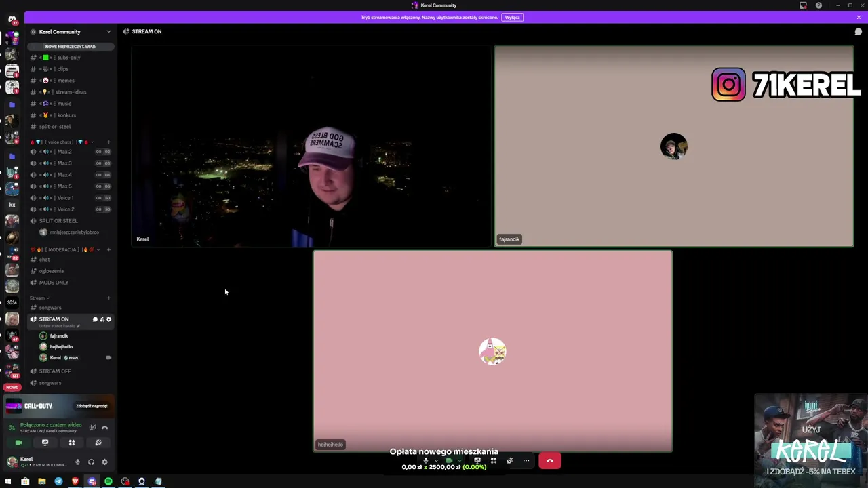Open user settings gear in user panel
Screen dimensions: 868x488
[x=104, y=462]
